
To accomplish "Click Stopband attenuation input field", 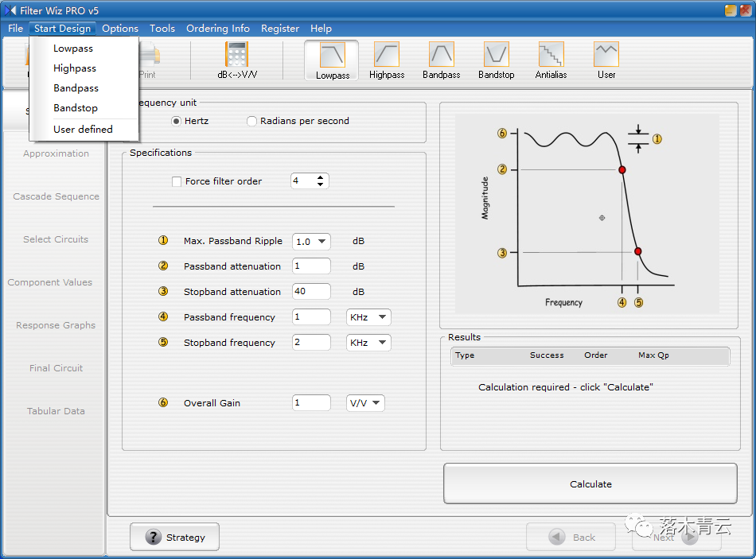I will [311, 292].
